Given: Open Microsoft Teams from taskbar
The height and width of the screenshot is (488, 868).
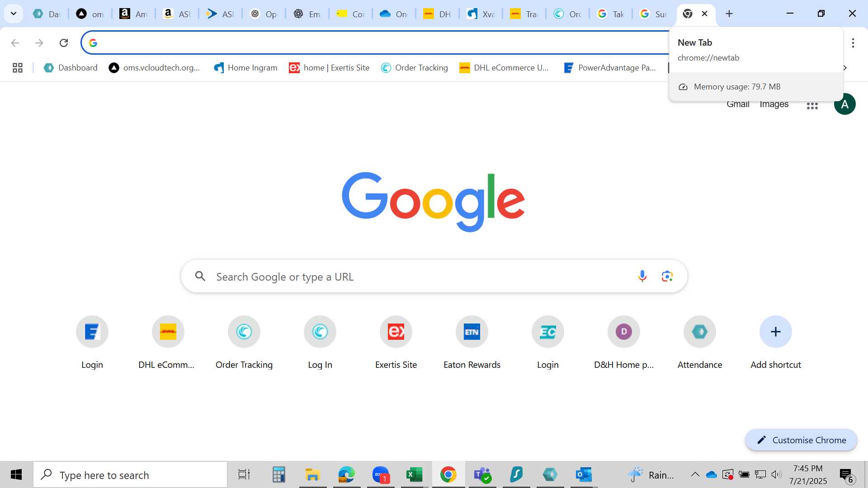Looking at the screenshot, I should (x=482, y=475).
